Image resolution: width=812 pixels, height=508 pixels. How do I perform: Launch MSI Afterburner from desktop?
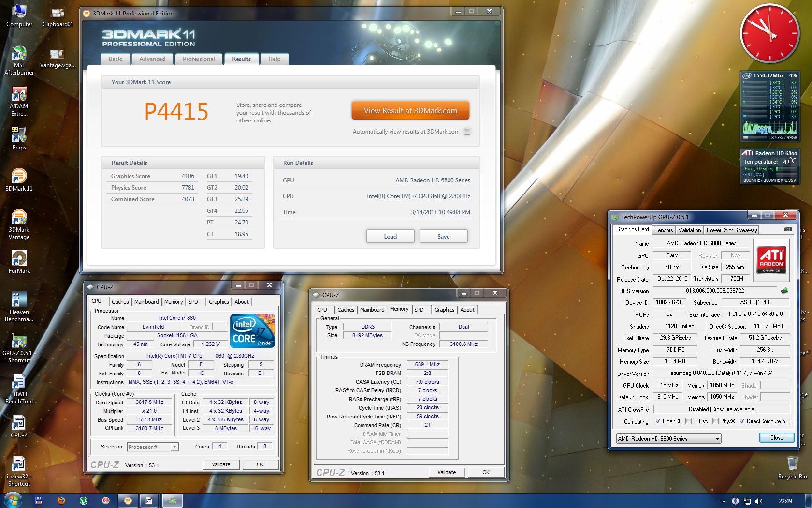click(x=19, y=60)
